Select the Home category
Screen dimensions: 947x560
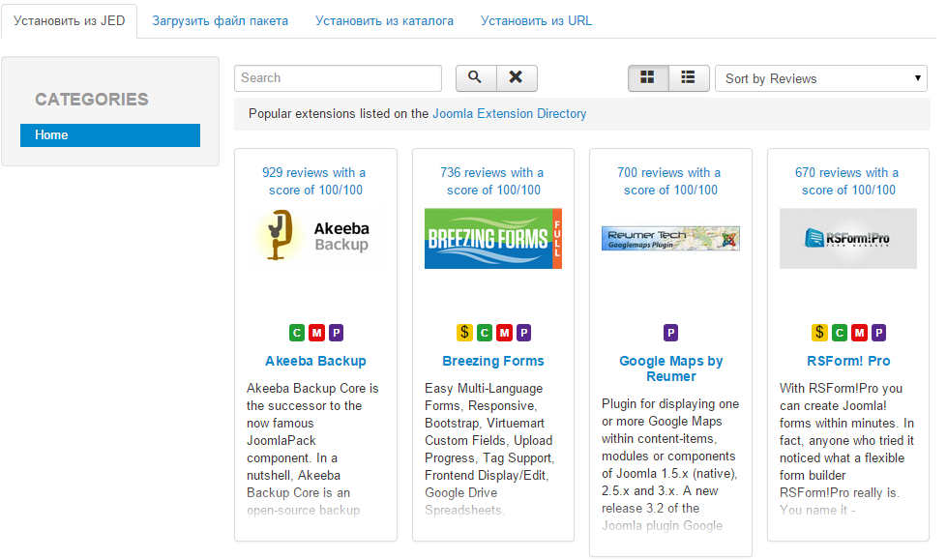click(110, 135)
